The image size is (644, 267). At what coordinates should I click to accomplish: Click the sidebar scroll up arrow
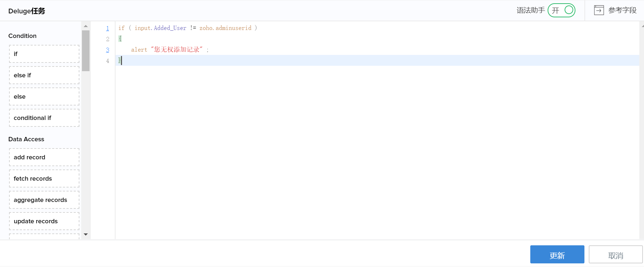click(x=86, y=26)
